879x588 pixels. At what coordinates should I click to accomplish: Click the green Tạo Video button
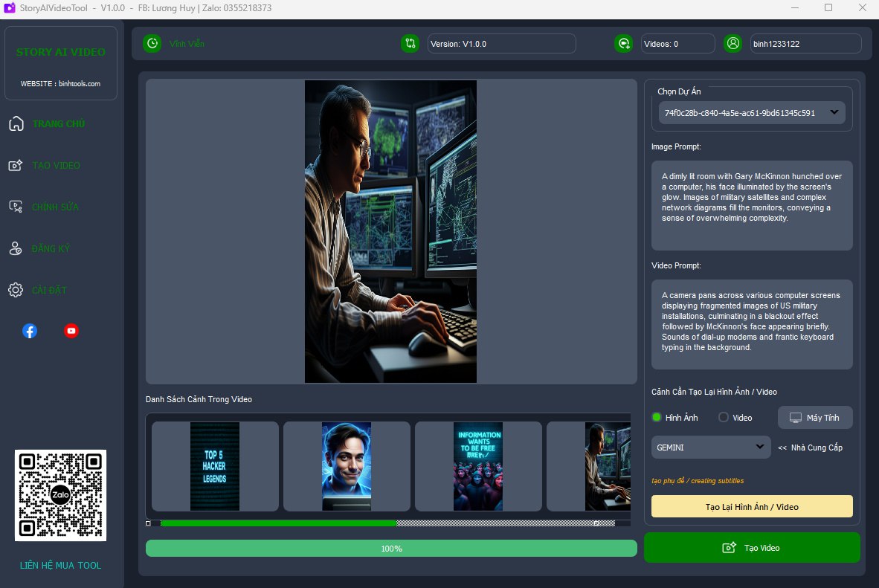pyautogui.click(x=752, y=548)
